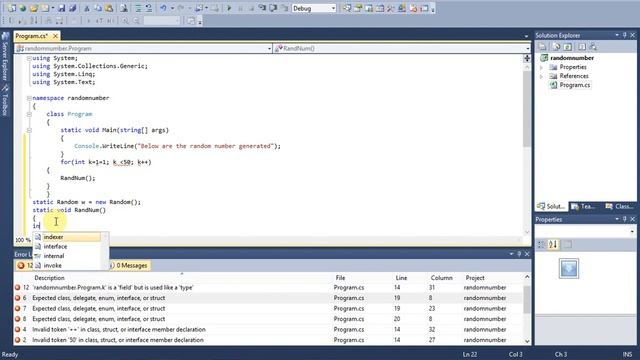Click the Save All toolbar icon
The image size is (640, 360).
pyautogui.click(x=73, y=8)
